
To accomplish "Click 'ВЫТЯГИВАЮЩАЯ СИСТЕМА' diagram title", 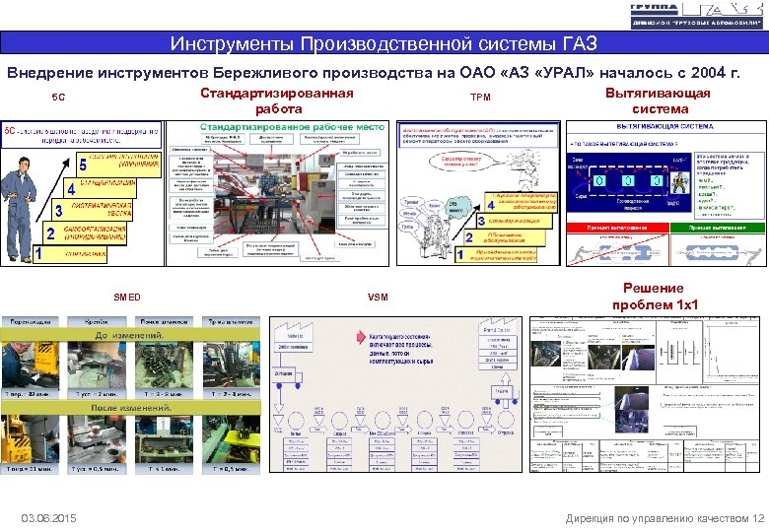I will pyautogui.click(x=665, y=126).
